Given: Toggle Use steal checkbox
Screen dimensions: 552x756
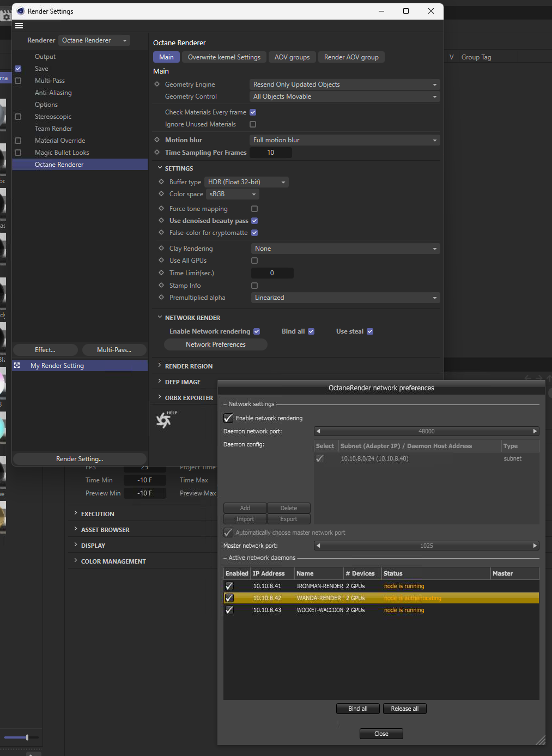Looking at the screenshot, I should pos(370,331).
